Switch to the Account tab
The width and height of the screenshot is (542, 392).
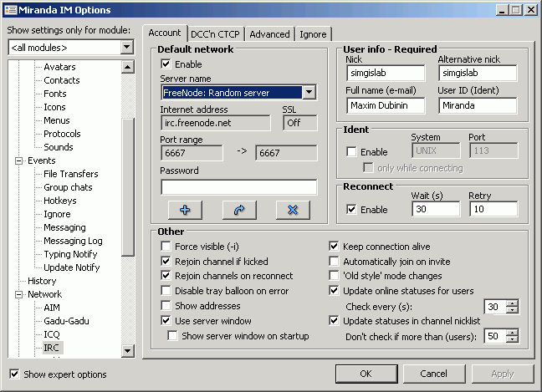[x=165, y=33]
